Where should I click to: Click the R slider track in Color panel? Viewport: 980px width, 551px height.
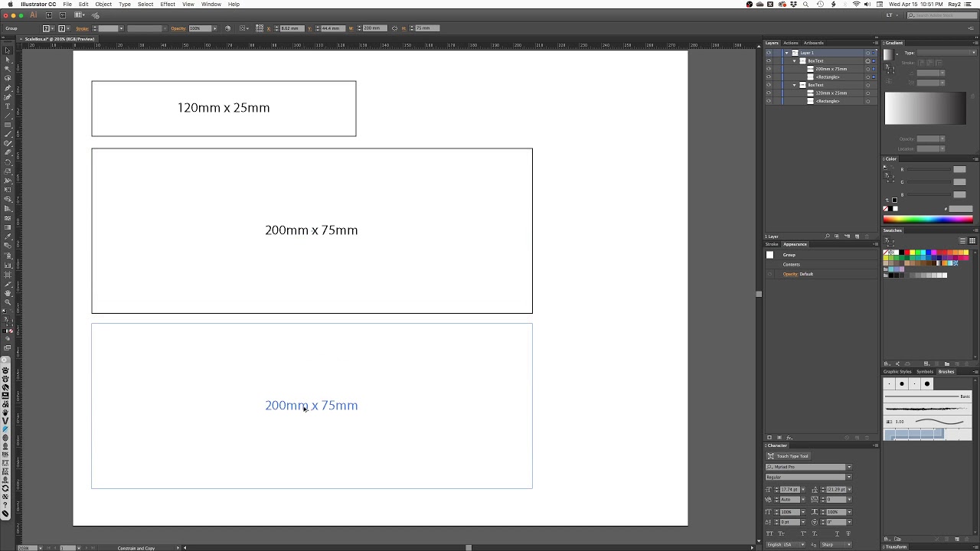pyautogui.click(x=929, y=169)
